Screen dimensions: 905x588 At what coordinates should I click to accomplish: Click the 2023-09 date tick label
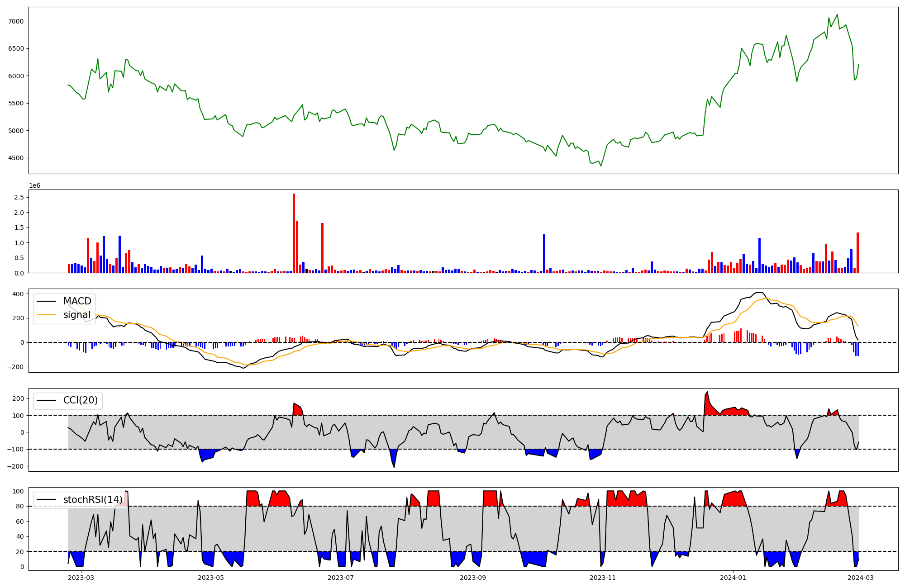473,577
